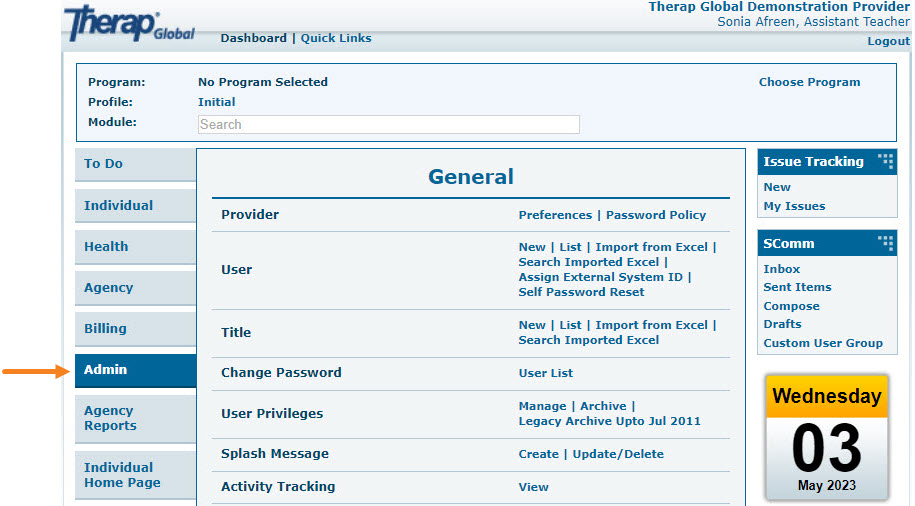The width and height of the screenshot is (915, 506).
Task: Open Choose Program link
Action: [x=809, y=82]
